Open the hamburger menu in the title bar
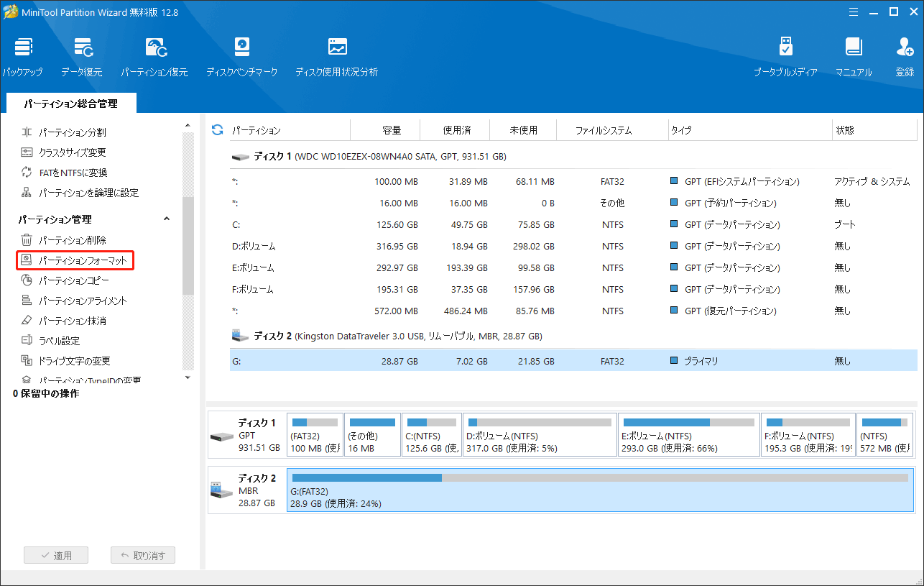Viewport: 924px width, 586px height. click(x=853, y=12)
